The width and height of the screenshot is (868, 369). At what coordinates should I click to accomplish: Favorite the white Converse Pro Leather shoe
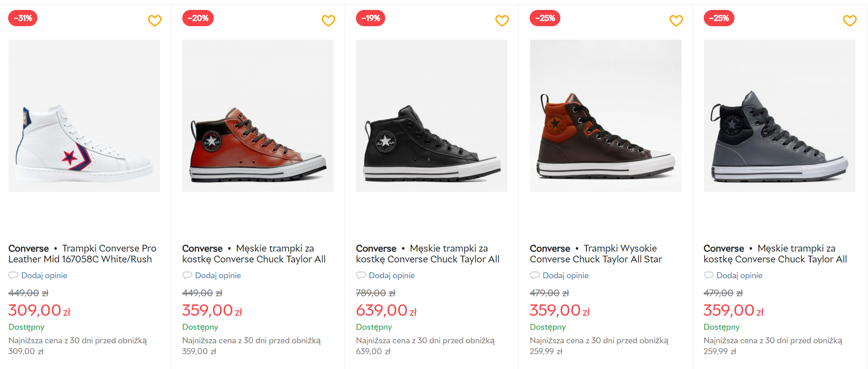(x=154, y=20)
